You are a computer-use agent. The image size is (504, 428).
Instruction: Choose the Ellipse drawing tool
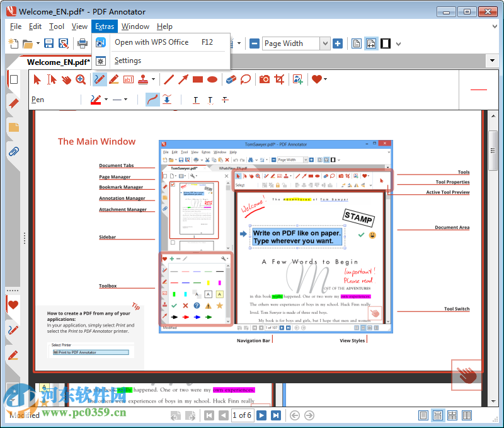point(211,79)
